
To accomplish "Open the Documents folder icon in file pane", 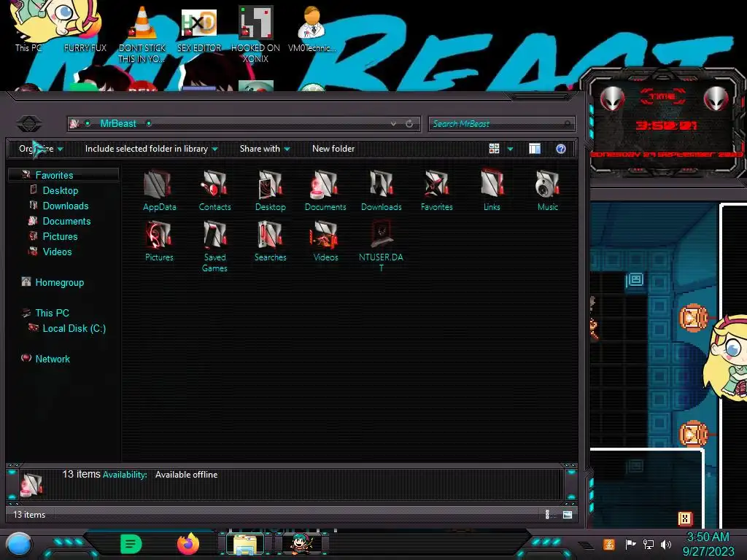I will point(325,190).
